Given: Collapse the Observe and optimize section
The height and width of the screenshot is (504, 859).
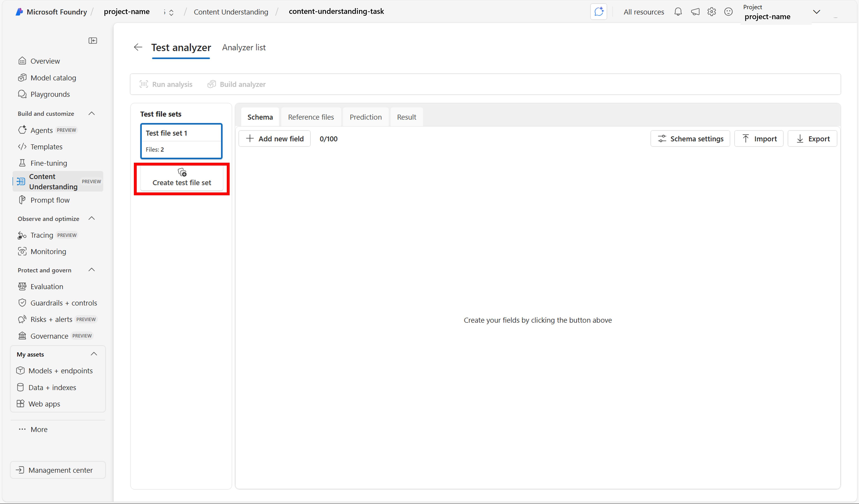Looking at the screenshot, I should click(x=92, y=219).
